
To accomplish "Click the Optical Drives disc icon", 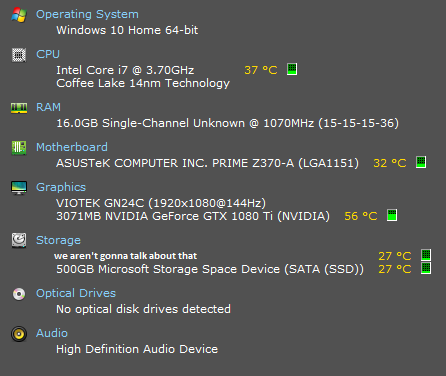I will (19, 294).
